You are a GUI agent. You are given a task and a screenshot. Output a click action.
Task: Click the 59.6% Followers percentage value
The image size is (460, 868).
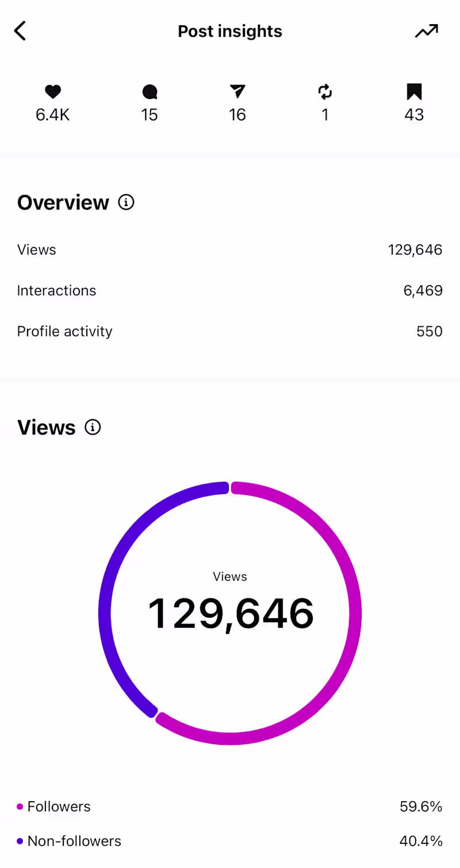[x=421, y=806]
